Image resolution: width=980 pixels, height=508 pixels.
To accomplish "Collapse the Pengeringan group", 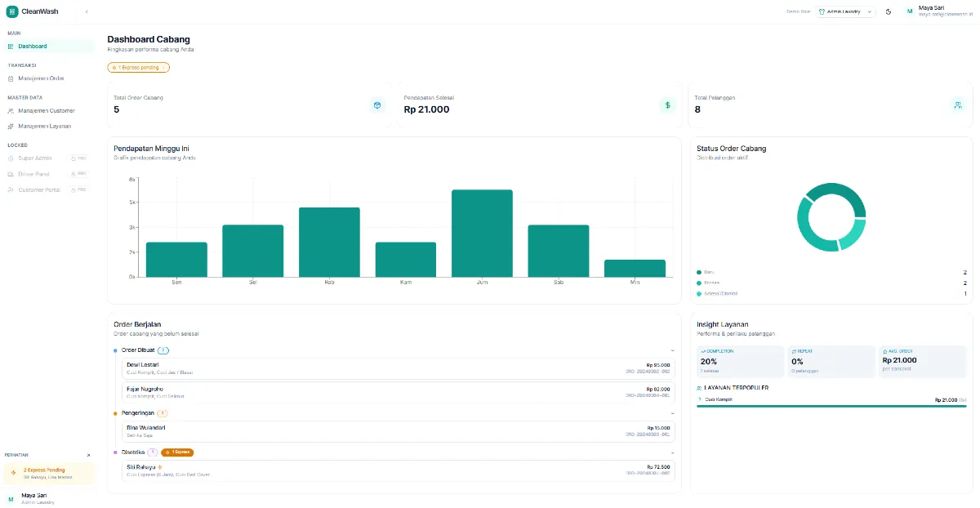I will pyautogui.click(x=672, y=413).
